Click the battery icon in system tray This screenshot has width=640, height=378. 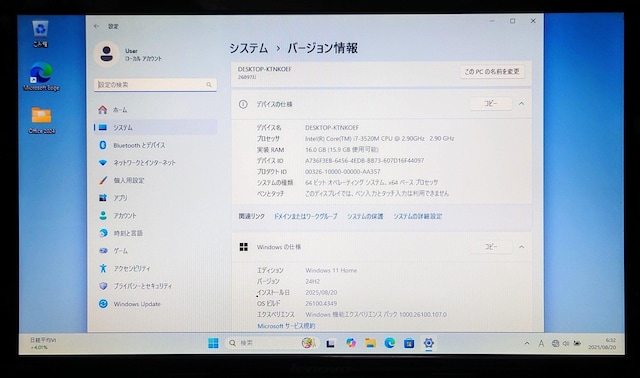coord(577,344)
